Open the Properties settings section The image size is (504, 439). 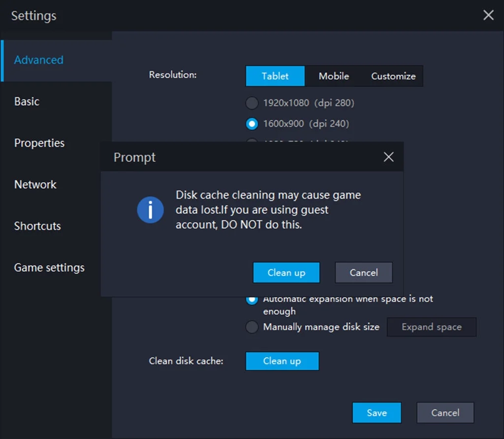point(56,143)
